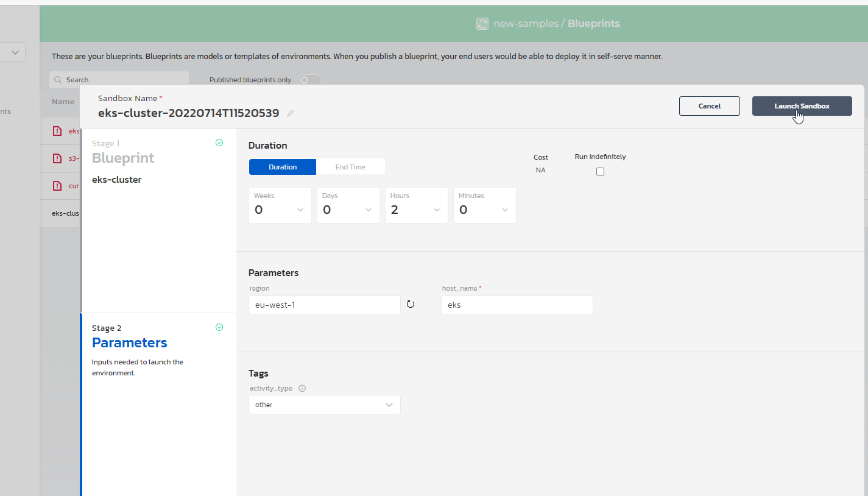The width and height of the screenshot is (868, 496).
Task: Check the Run Indefinitely checkbox
Action: coord(600,171)
